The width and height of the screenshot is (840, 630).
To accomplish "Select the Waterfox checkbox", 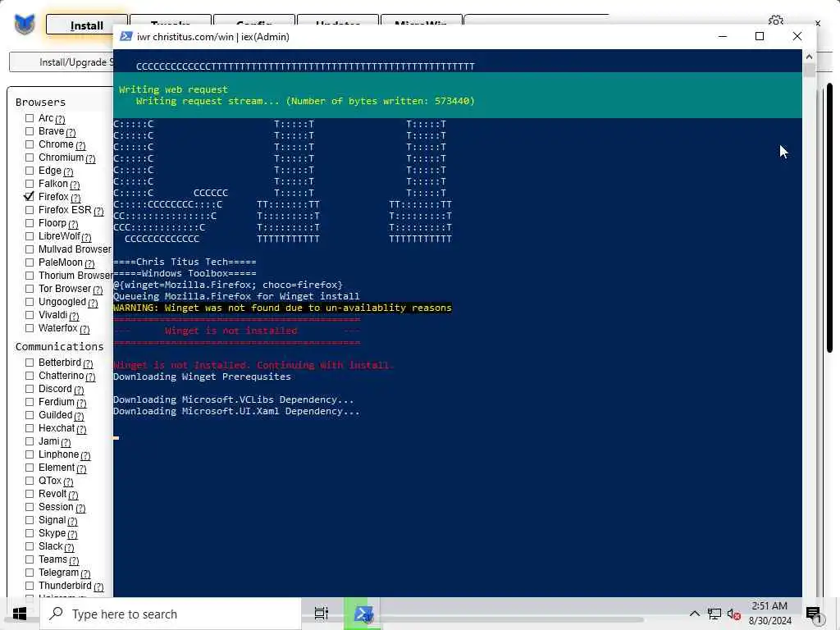I will [x=30, y=328].
